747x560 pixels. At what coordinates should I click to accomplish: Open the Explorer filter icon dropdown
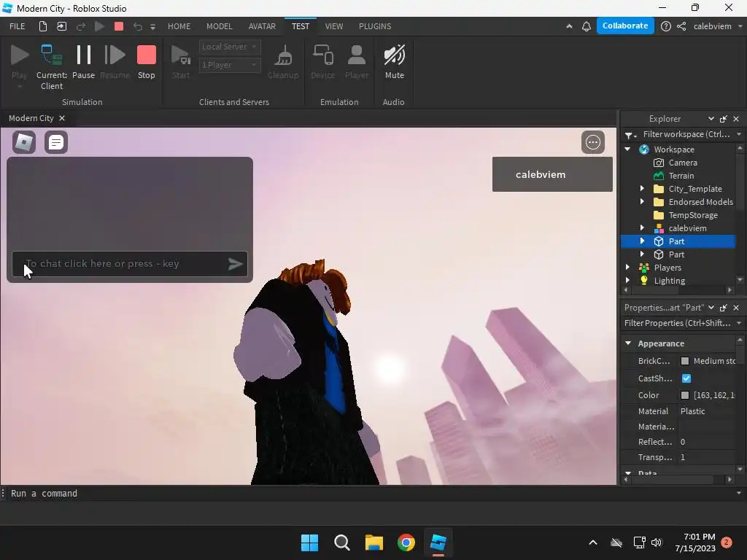click(x=630, y=135)
